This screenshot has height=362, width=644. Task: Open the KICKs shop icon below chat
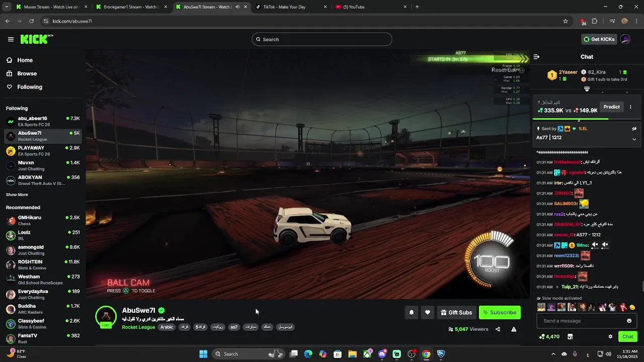click(570, 337)
